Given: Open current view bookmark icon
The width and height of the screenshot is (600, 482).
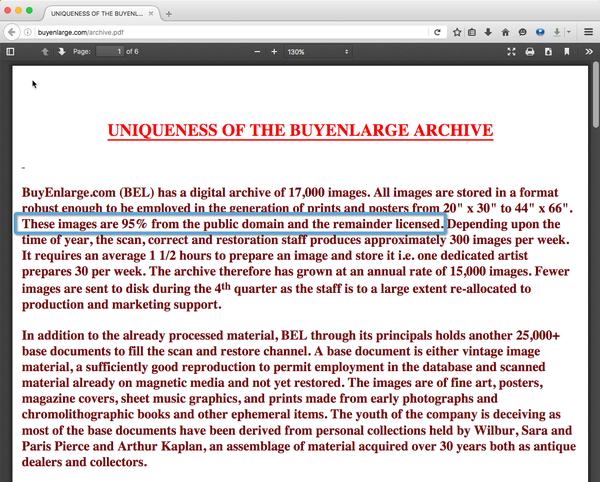Looking at the screenshot, I should tap(567, 52).
